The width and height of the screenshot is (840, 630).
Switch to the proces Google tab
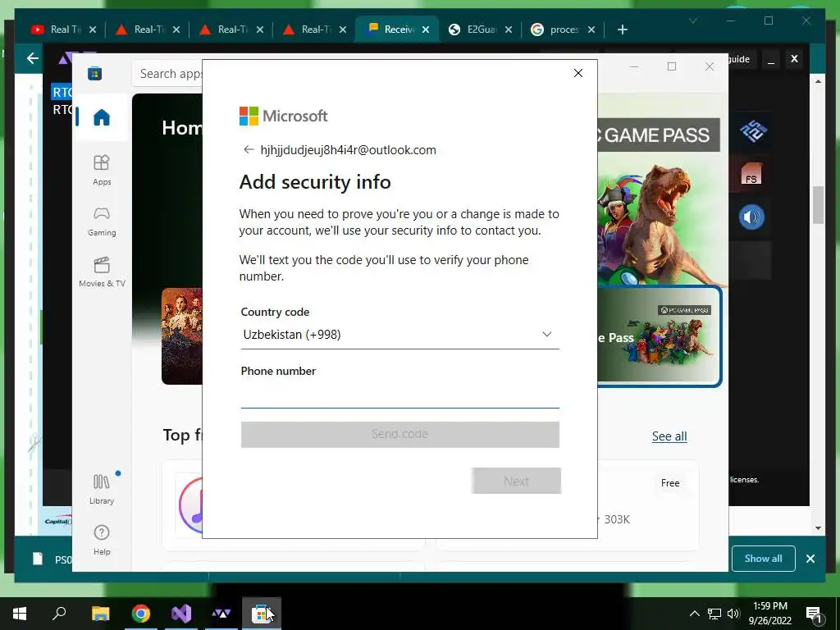point(563,30)
